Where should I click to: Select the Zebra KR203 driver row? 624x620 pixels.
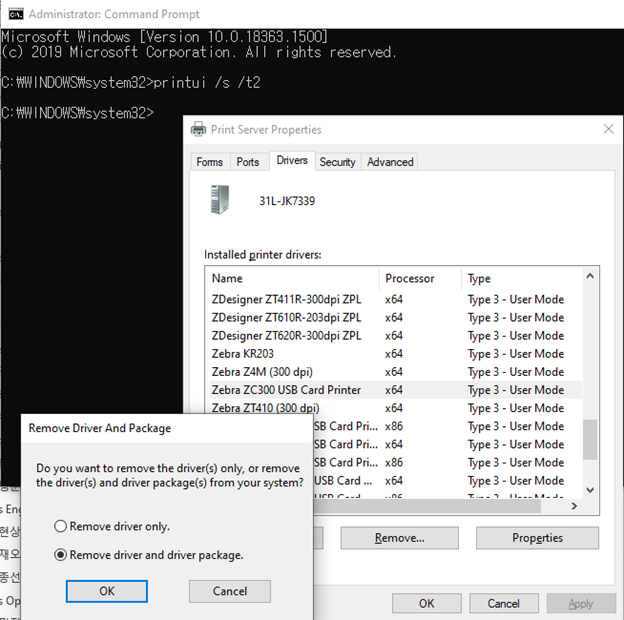coord(243,354)
